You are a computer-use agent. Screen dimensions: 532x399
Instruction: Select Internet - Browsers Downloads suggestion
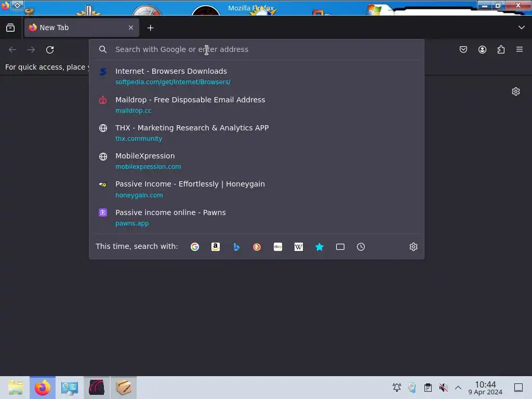coord(257,76)
